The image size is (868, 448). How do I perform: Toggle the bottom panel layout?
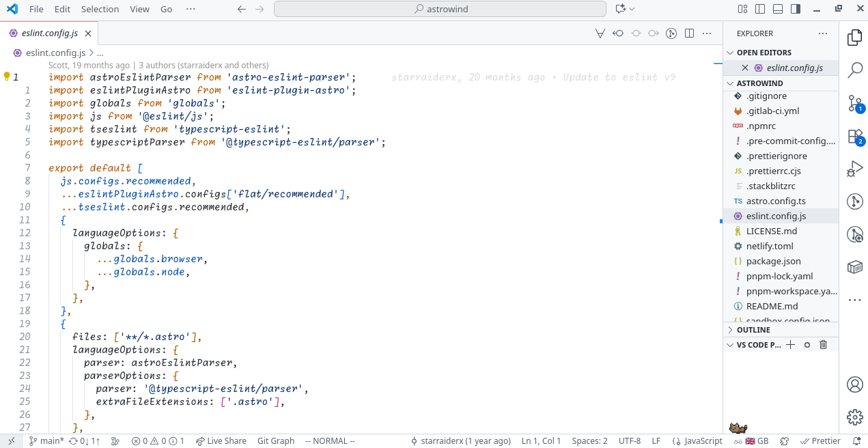tap(777, 9)
